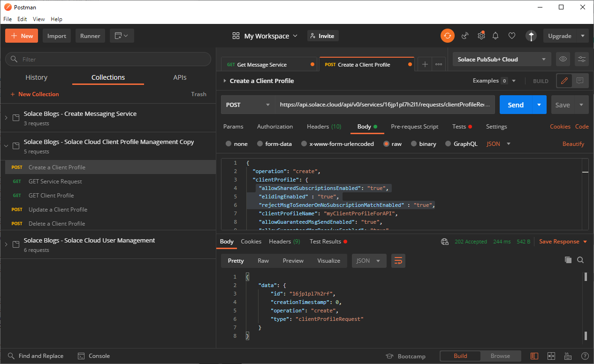Viewport: 594px width, 364px height.
Task: Click the environment quick look eye icon
Action: 563,59
